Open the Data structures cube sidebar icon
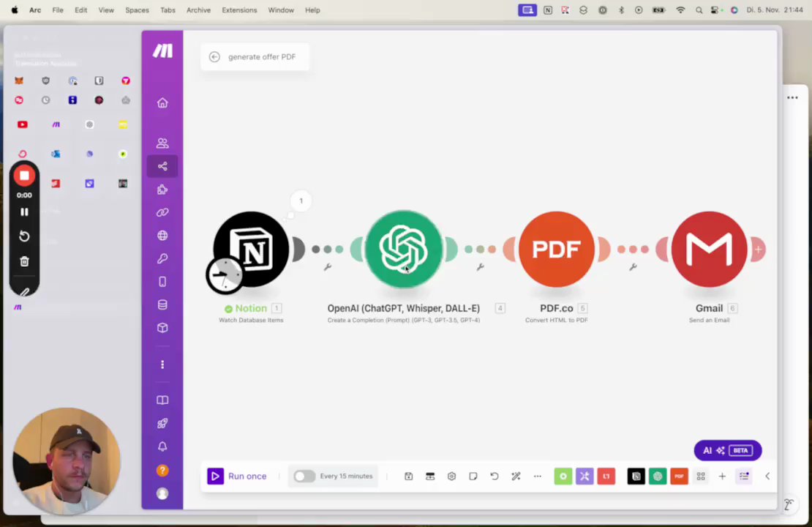The image size is (812, 527). [162, 327]
